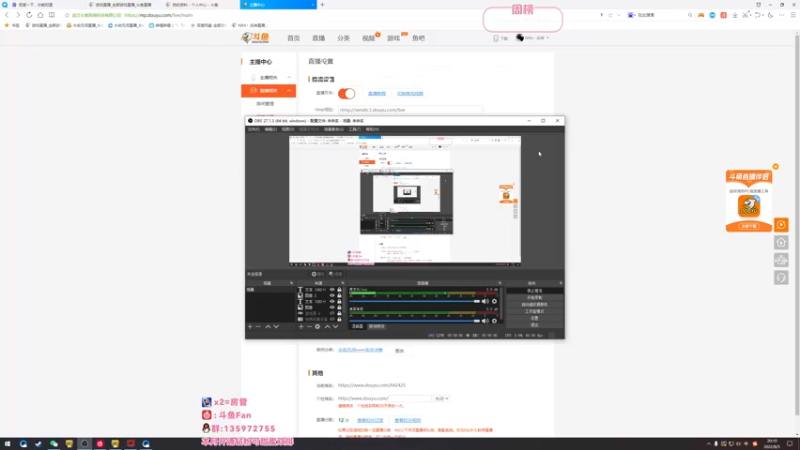Open OBS 视图(V) menu

click(288, 130)
